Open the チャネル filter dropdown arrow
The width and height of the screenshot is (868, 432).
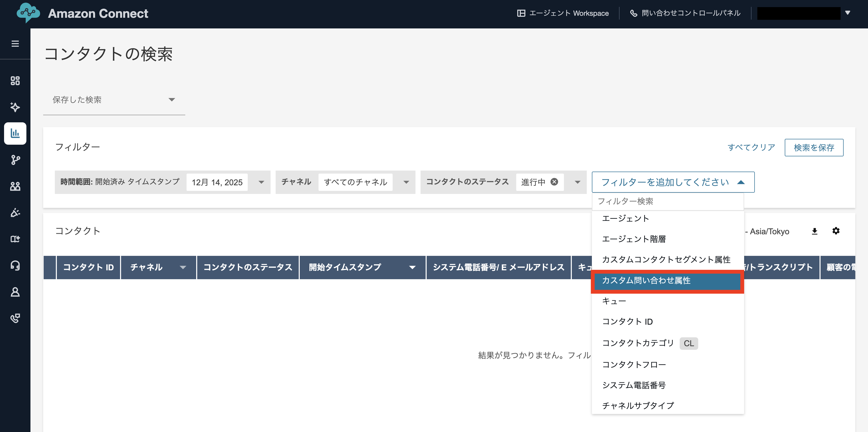406,182
